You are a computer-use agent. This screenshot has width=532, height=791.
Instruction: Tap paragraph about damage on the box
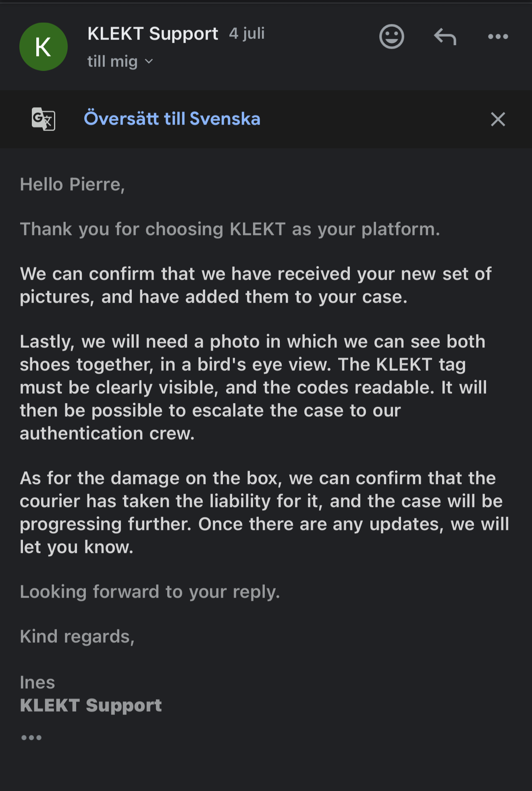pos(264,513)
